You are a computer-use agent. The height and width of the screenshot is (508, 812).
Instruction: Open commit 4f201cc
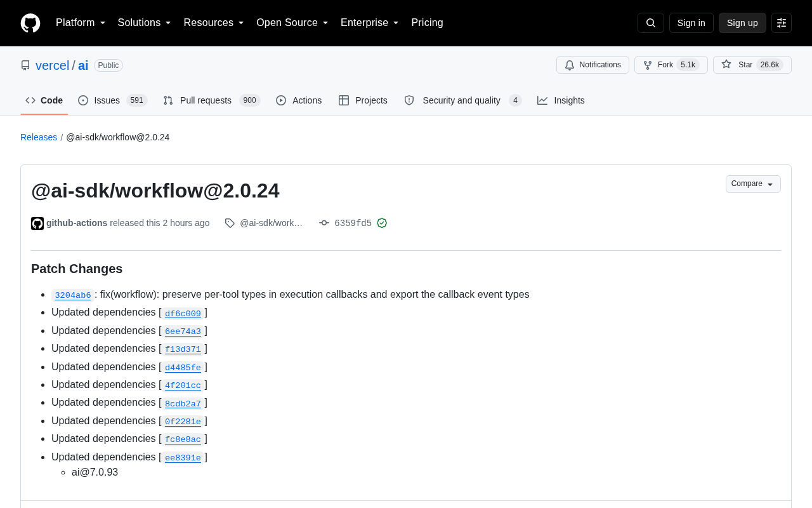pos(183,385)
